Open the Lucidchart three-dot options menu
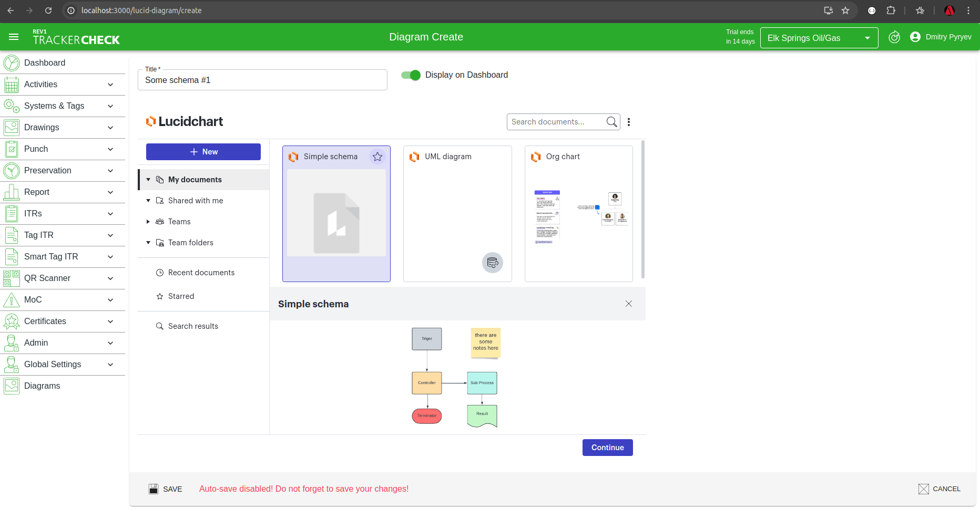980x519 pixels. 629,122
